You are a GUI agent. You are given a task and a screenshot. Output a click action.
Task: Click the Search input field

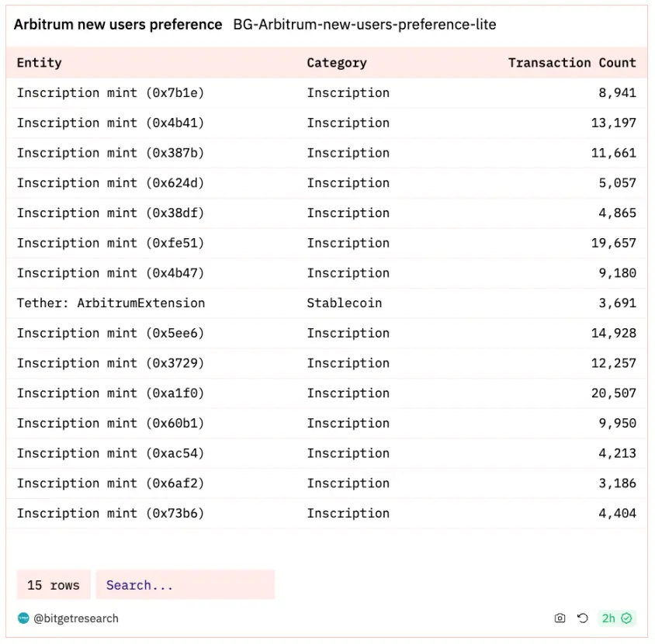pos(185,585)
